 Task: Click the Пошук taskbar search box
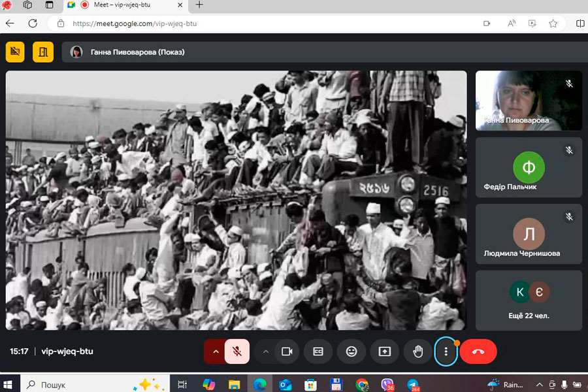(95, 385)
